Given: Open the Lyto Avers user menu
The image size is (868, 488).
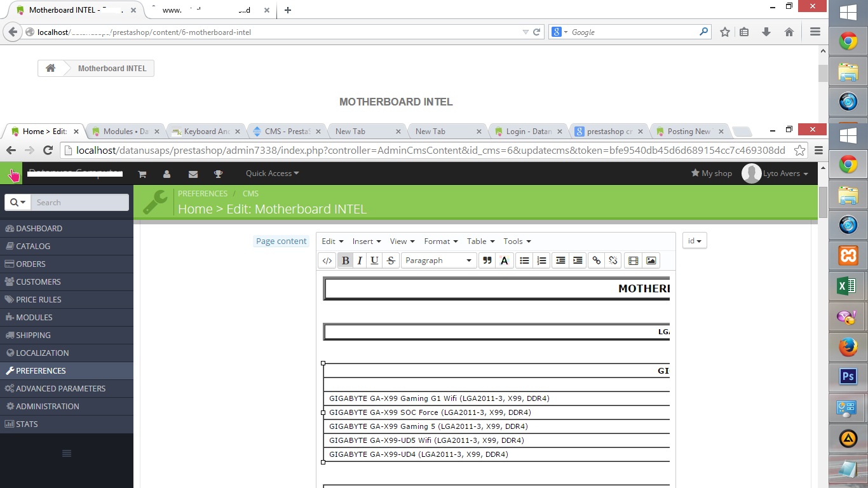Looking at the screenshot, I should pyautogui.click(x=775, y=173).
